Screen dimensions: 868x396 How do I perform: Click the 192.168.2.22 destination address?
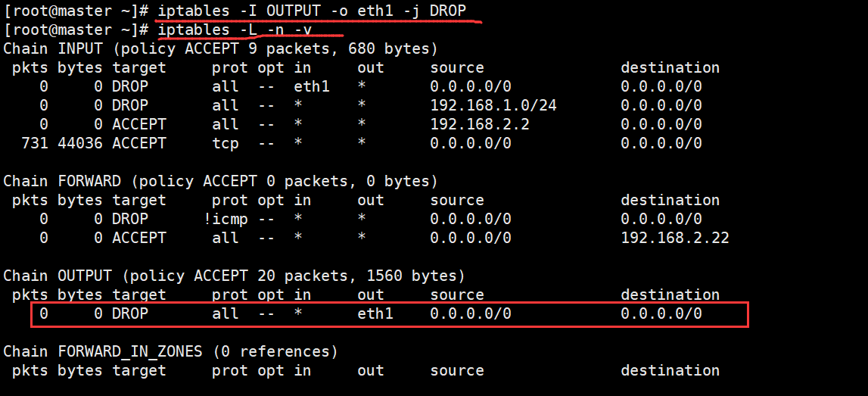click(x=675, y=238)
